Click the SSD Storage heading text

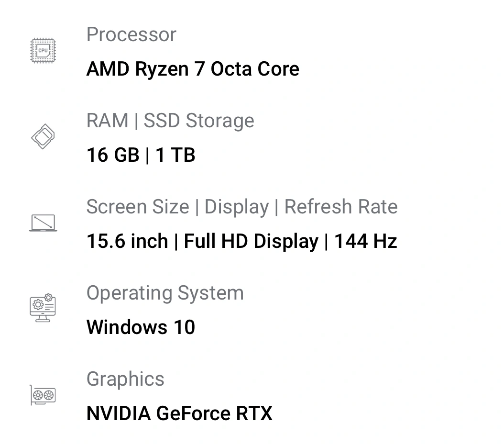coord(199,121)
